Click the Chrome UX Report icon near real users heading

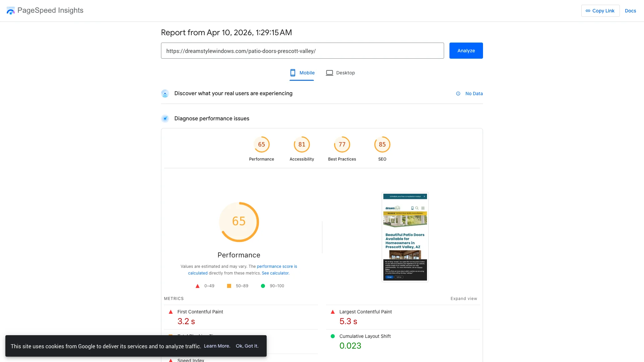click(165, 94)
